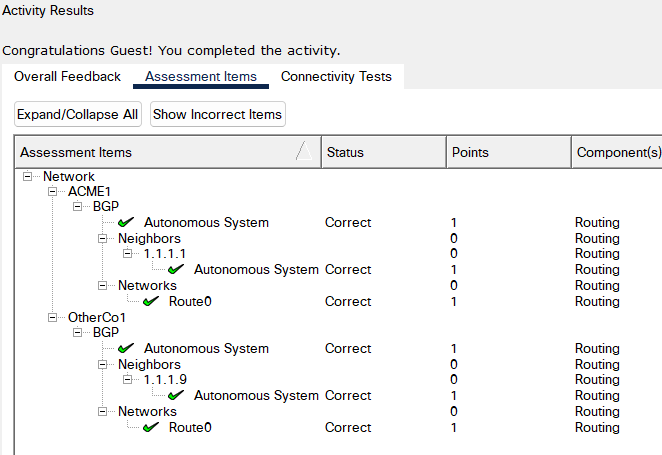Click checkmark icon for neighbor 1.1.1.9 Autonomous System
The width and height of the screenshot is (662, 455).
pyautogui.click(x=176, y=395)
